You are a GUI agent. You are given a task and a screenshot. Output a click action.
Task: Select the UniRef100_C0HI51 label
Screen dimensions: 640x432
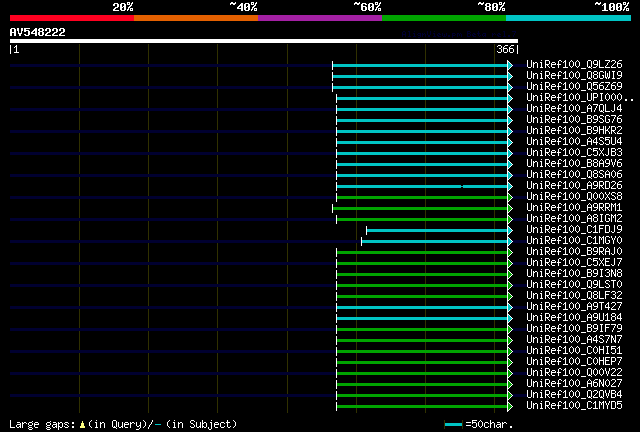click(x=574, y=351)
